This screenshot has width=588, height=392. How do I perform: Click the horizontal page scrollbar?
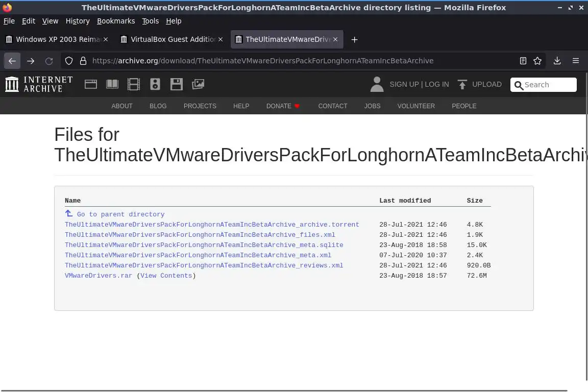coord(285,390)
